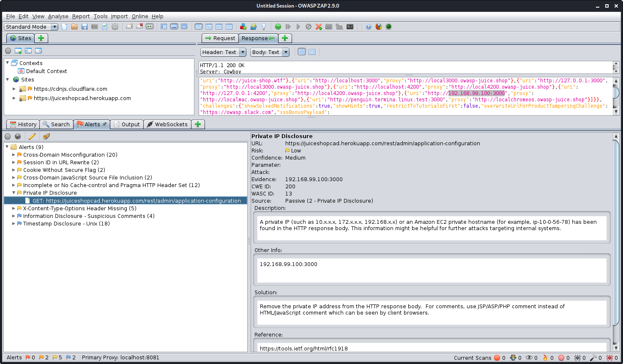Expand the Cross-Domain Misconfiguration alert node
This screenshot has height=364, width=623.
click(x=14, y=155)
